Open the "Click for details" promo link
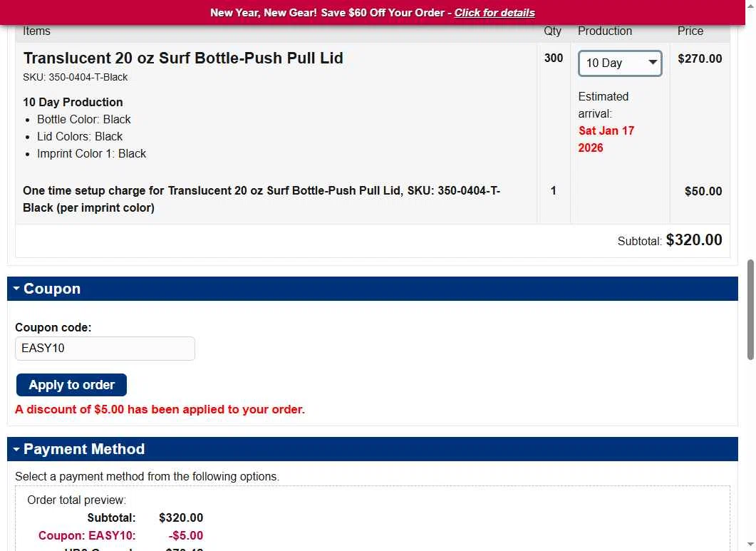 point(494,13)
